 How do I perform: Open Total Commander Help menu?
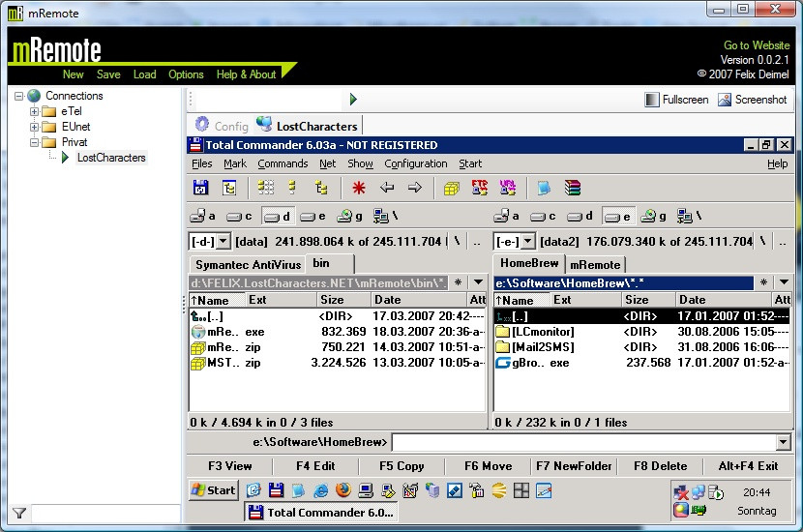click(778, 163)
